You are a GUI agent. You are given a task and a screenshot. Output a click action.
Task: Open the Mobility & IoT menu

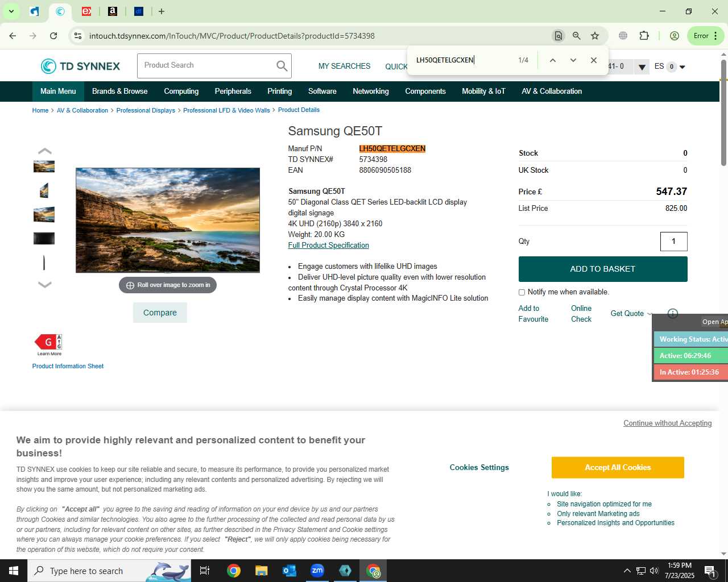483,92
